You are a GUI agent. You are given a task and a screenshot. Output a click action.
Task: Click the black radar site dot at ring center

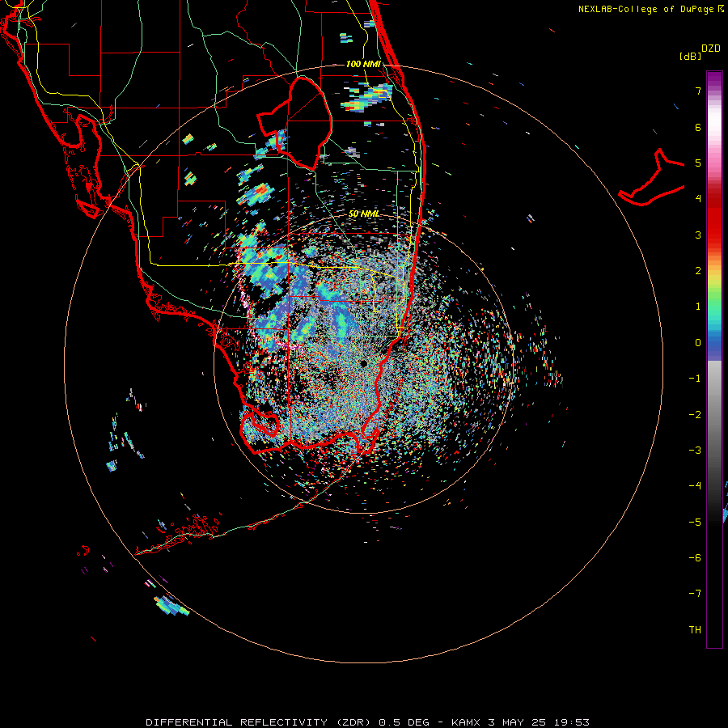coord(363,363)
